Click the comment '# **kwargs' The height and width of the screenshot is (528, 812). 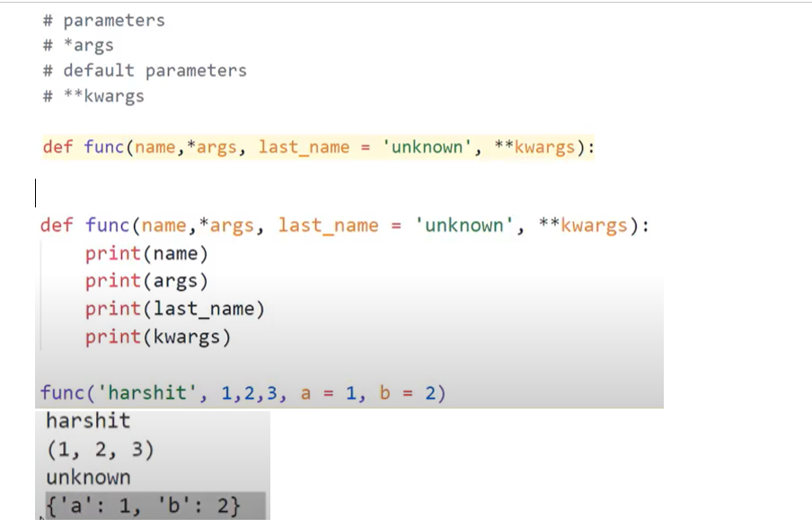click(93, 95)
